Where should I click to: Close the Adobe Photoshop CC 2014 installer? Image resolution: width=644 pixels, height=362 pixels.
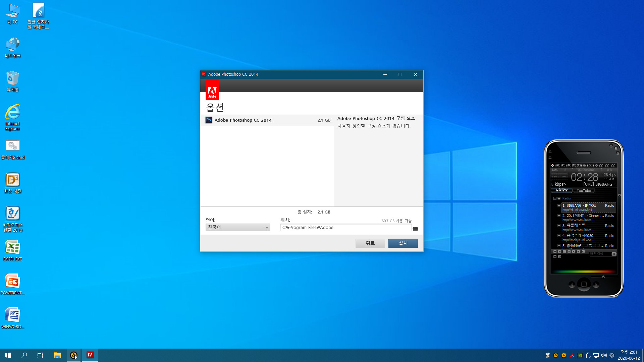pos(416,74)
